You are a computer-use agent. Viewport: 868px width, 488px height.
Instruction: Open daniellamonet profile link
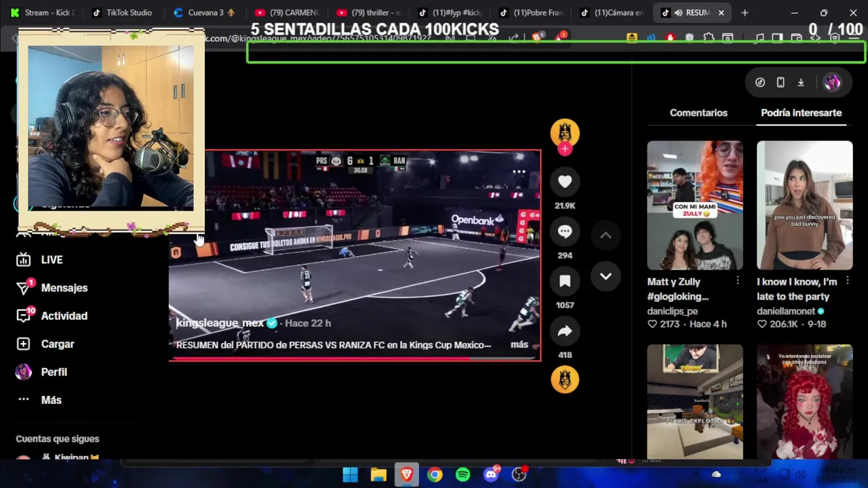785,311
